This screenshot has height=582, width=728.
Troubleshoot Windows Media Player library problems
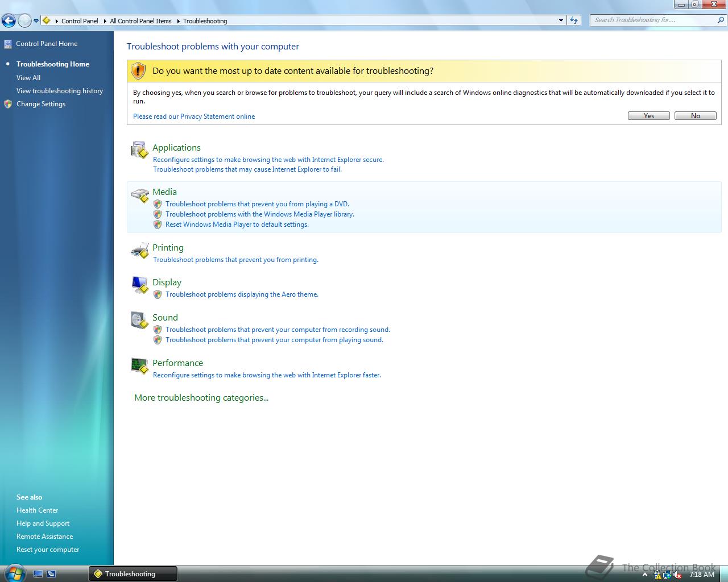tap(260, 214)
